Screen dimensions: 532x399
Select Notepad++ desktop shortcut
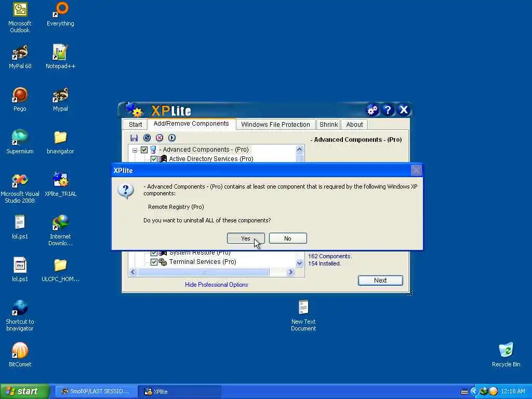[x=60, y=57]
